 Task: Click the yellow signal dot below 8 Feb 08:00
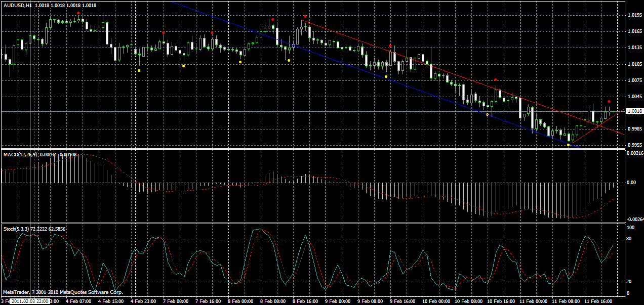288,60
